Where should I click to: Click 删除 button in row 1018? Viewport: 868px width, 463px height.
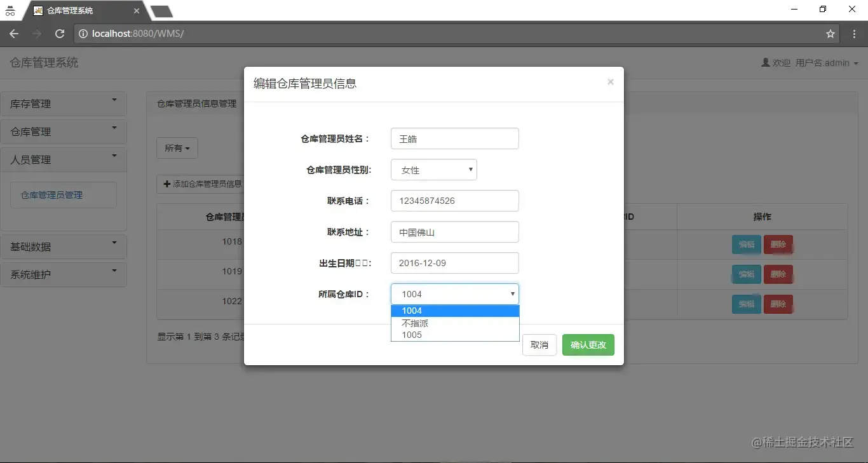click(778, 245)
